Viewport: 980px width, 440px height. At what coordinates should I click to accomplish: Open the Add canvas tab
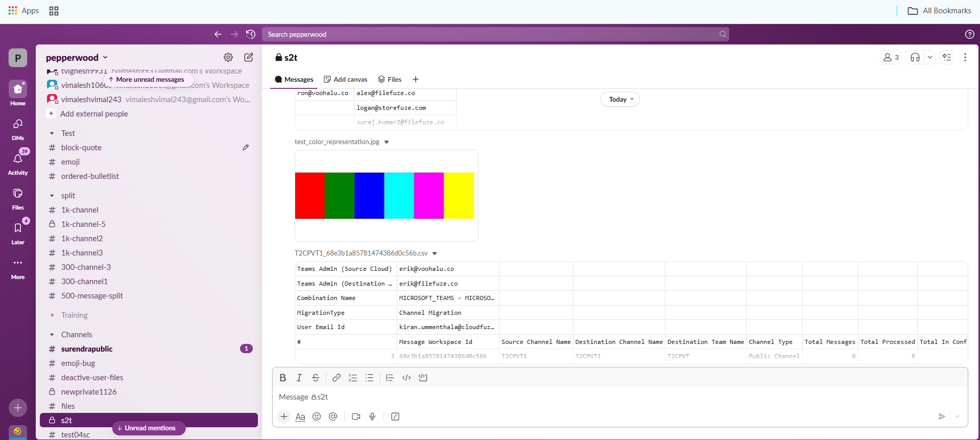click(346, 79)
